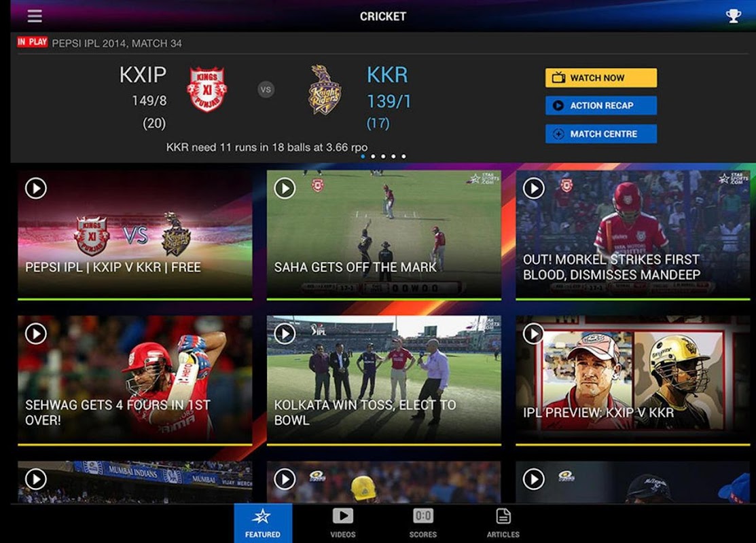Open the 'IPL Preview: KXIP v KKR' thumbnail
Image resolution: width=756 pixels, height=543 pixels.
click(x=632, y=381)
